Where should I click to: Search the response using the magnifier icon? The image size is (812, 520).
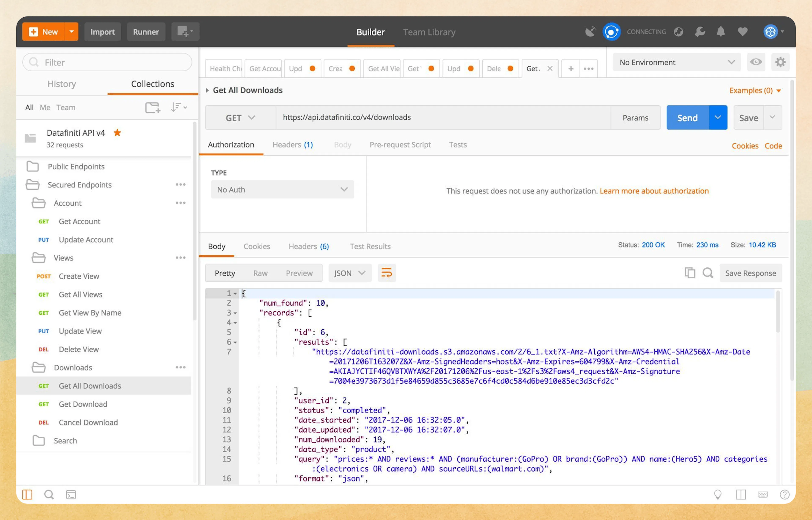point(708,273)
